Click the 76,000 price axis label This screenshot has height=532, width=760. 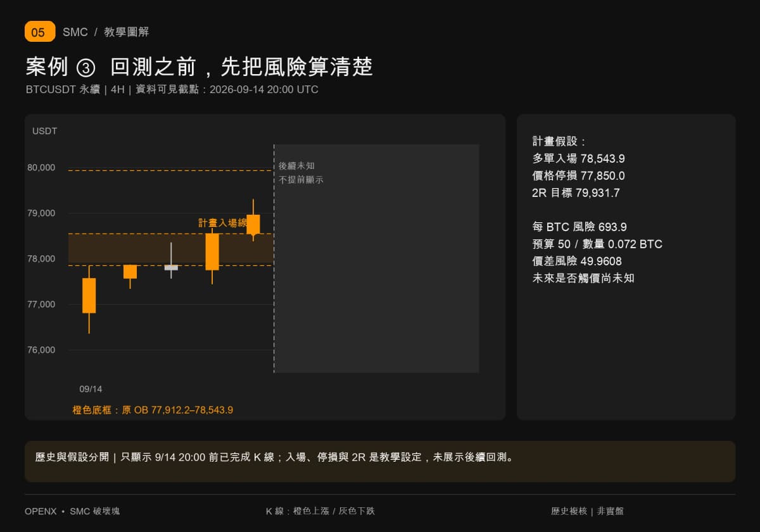click(x=41, y=350)
